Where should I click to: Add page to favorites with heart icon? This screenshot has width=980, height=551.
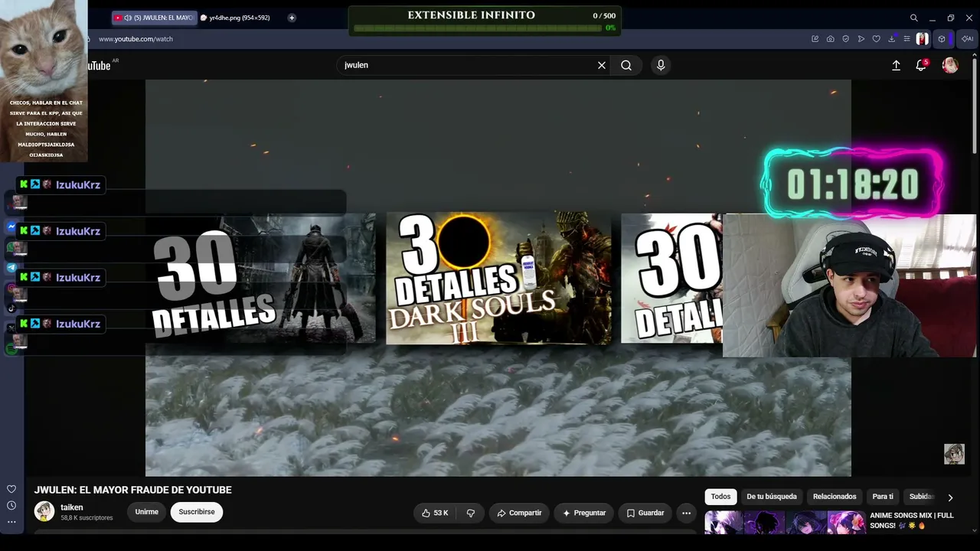[x=876, y=39]
